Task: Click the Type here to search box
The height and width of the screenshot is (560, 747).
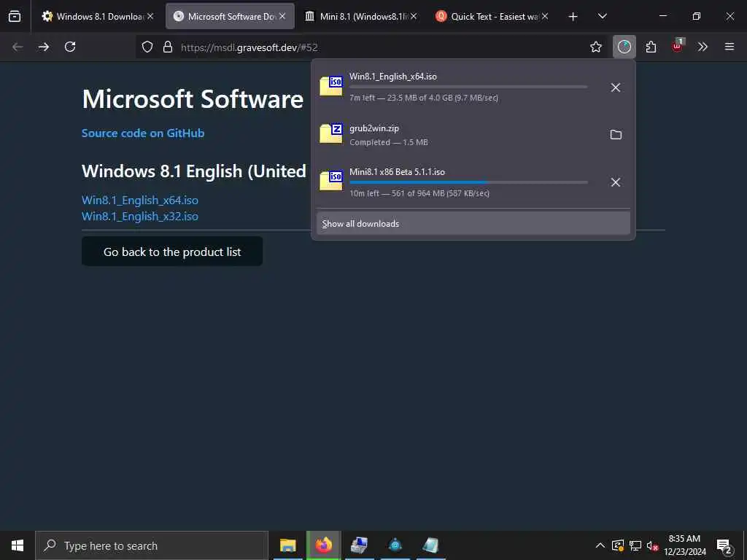Action: point(152,545)
